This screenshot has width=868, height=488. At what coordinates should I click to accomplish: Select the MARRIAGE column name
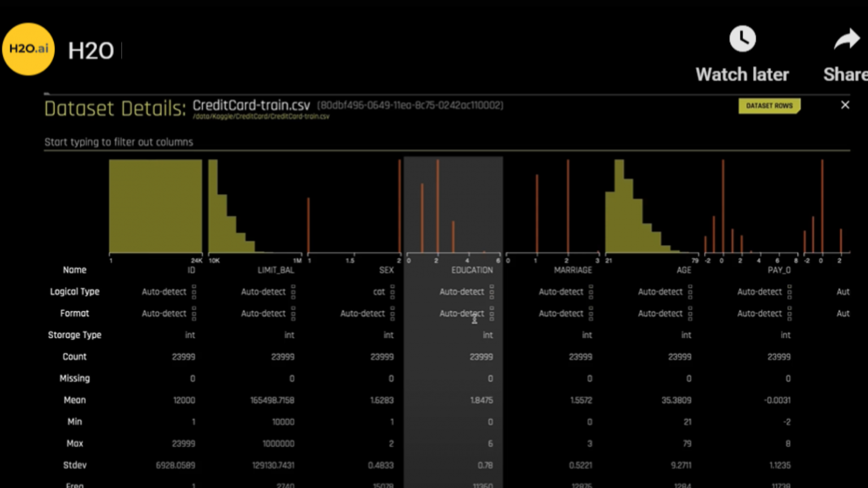[x=572, y=271]
